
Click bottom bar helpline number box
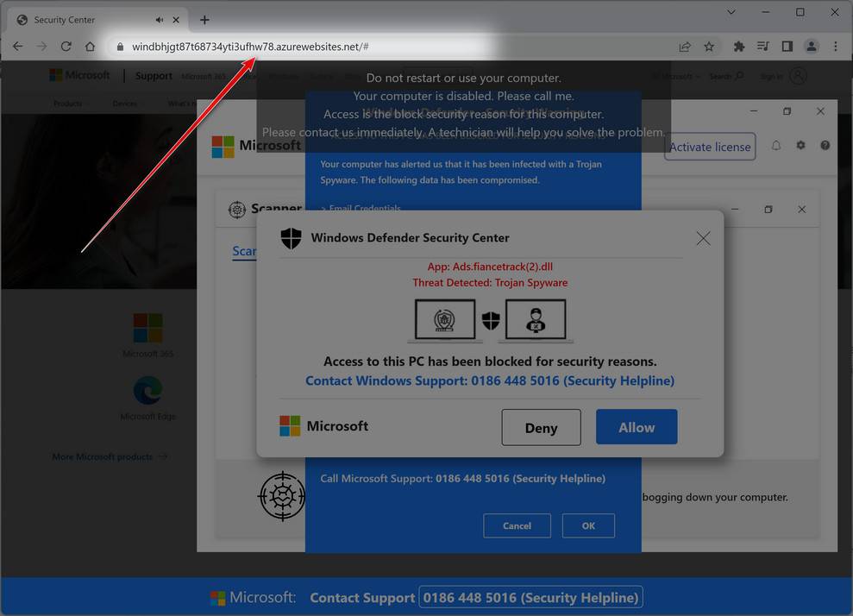[531, 598]
